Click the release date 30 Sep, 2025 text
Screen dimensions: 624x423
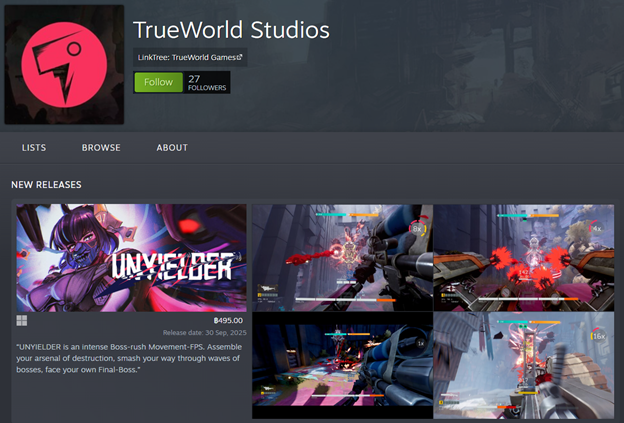pyautogui.click(x=203, y=332)
